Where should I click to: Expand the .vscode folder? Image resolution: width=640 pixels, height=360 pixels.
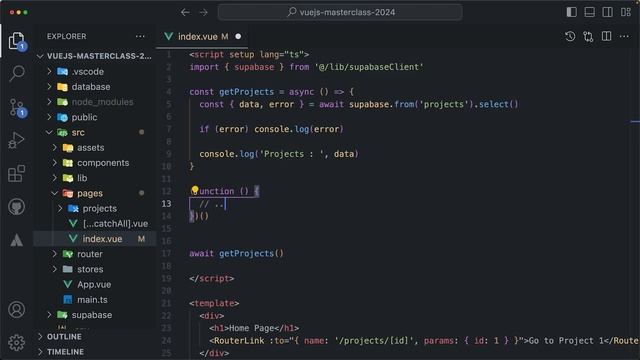click(x=95, y=71)
